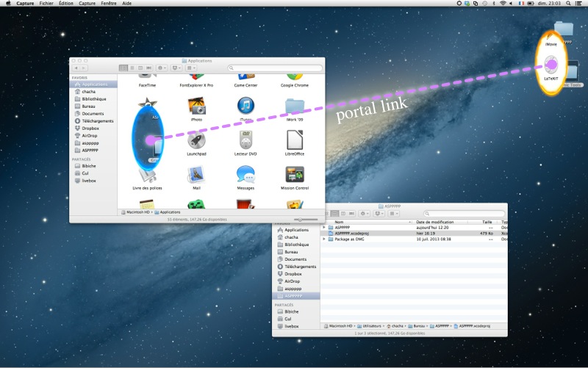Open the Mission Control app icon
588x368 pixels.
coord(295,175)
